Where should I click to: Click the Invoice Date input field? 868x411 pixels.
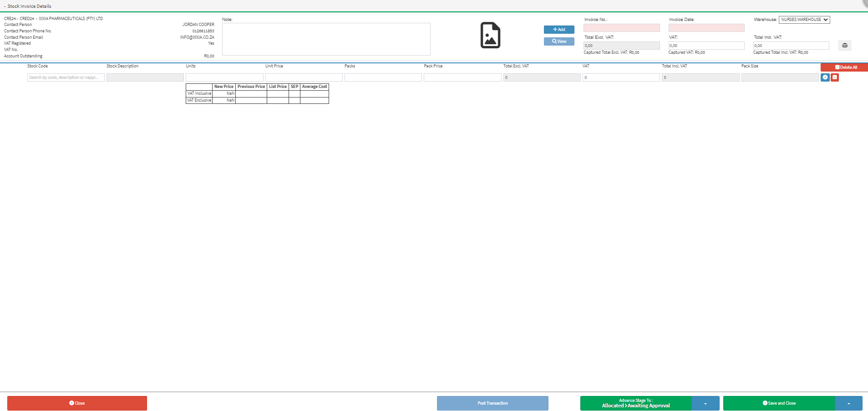[706, 28]
